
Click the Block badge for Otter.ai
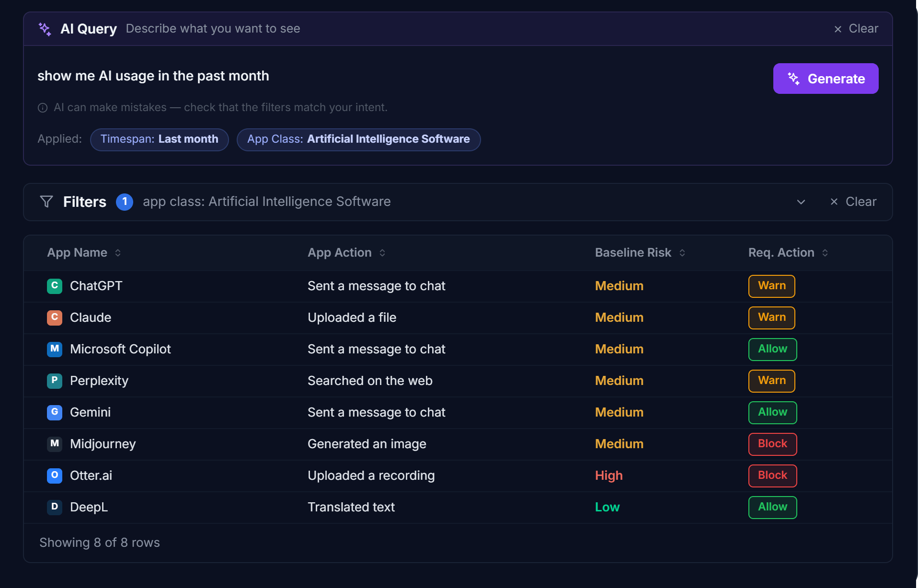coord(772,475)
